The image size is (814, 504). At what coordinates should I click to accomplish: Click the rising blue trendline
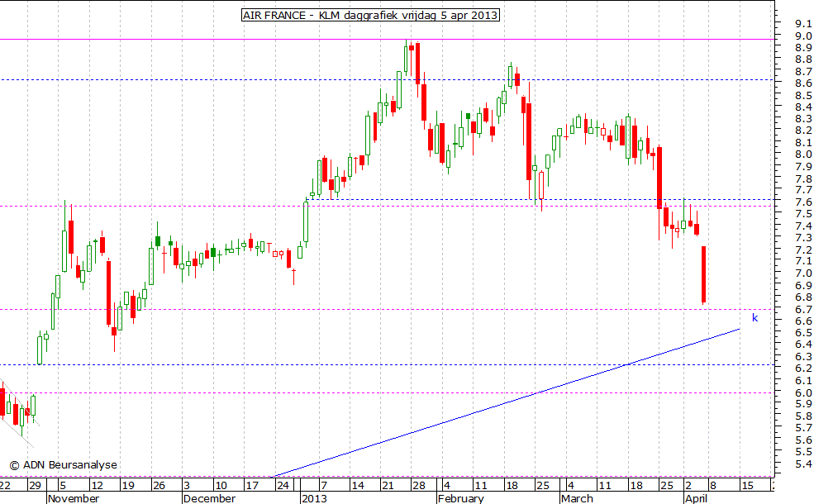pos(506,402)
